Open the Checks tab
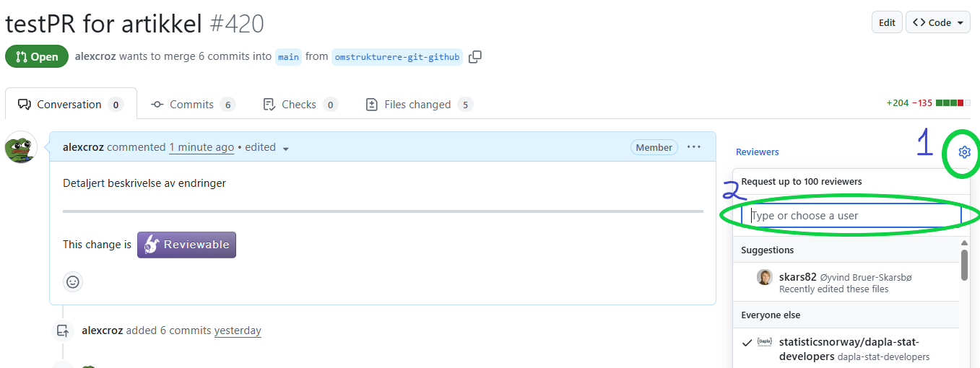The height and width of the screenshot is (368, 980). pyautogui.click(x=299, y=105)
